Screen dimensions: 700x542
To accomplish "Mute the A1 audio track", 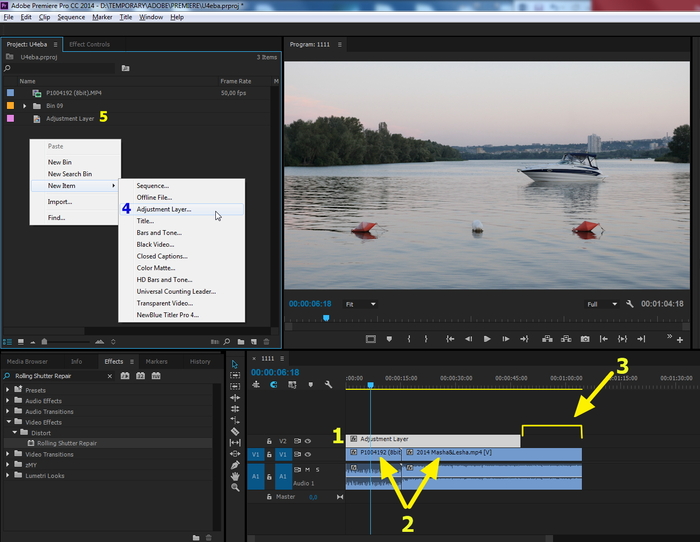I will click(307, 469).
